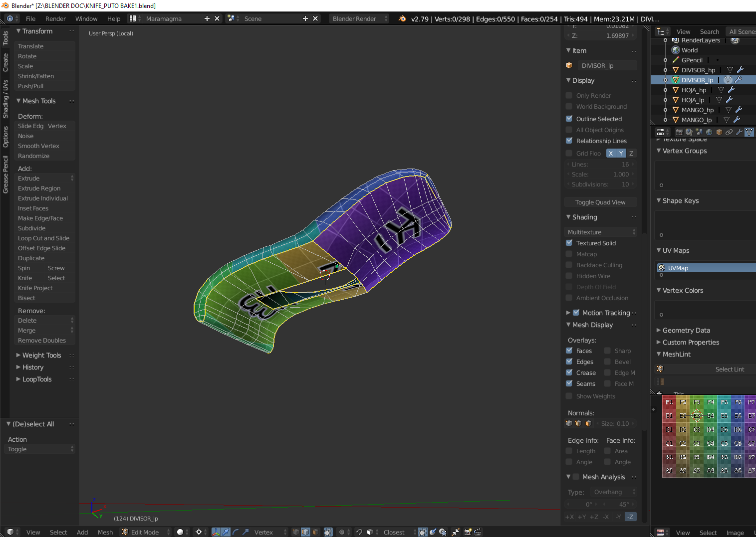Expand the MANGO_lp tree item
This screenshot has height=537, width=756.
665,120
